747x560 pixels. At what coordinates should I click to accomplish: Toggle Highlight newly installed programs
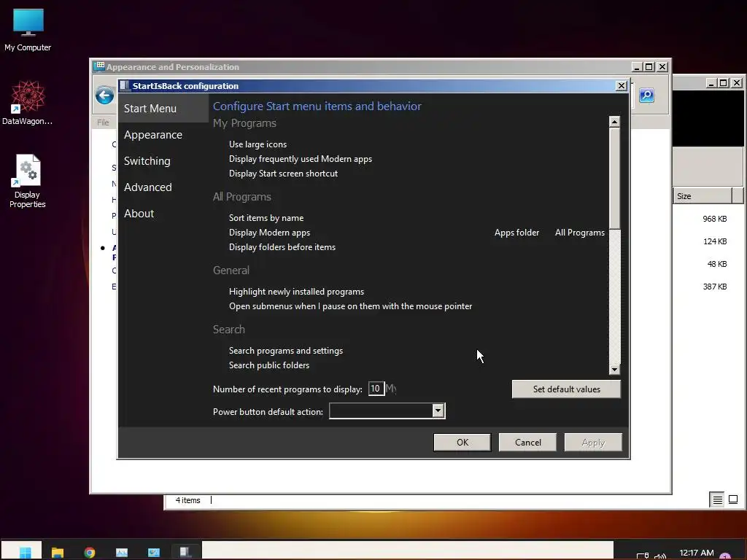[296, 292]
